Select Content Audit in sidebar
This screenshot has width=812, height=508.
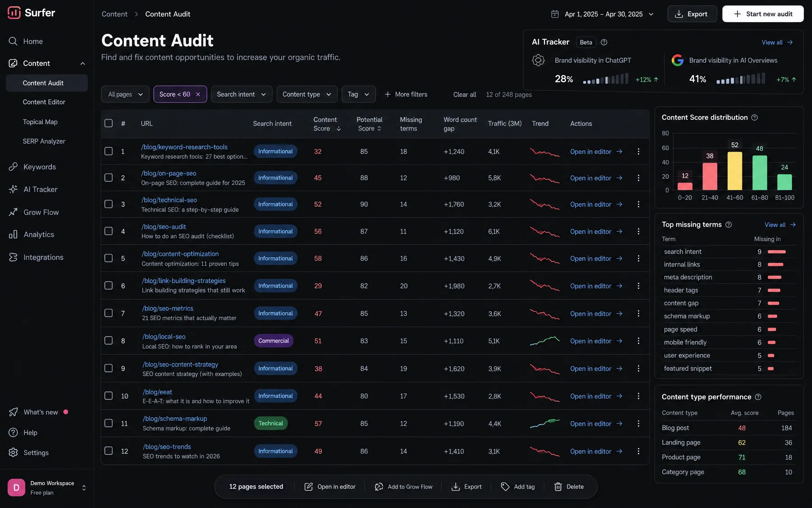point(47,83)
